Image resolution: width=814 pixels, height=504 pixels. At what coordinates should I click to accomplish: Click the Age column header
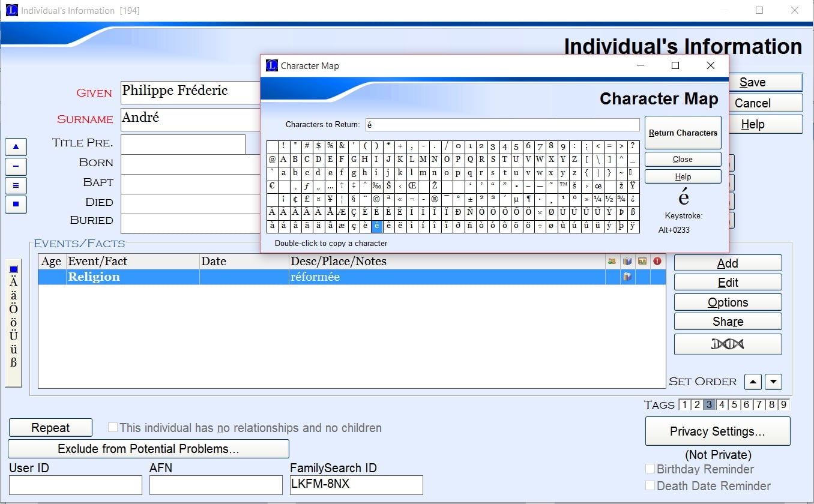tap(52, 261)
